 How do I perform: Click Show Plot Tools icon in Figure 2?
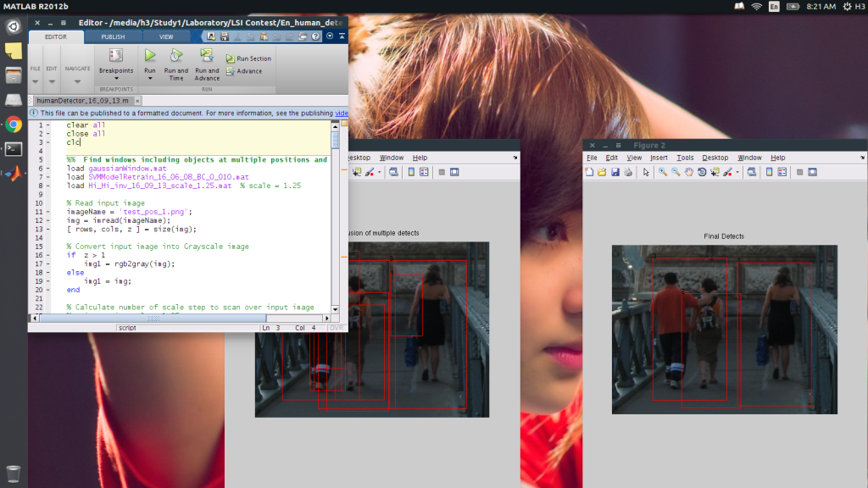[x=813, y=172]
